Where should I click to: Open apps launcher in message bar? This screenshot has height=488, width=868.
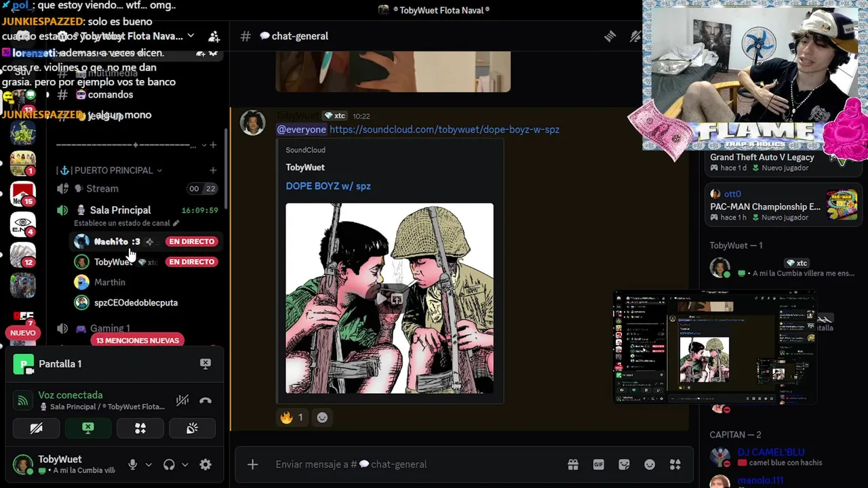click(x=675, y=464)
